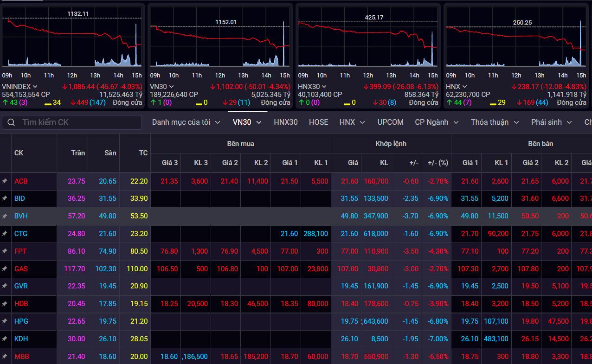
Task: Sort by the TC column header
Action: [x=143, y=153]
